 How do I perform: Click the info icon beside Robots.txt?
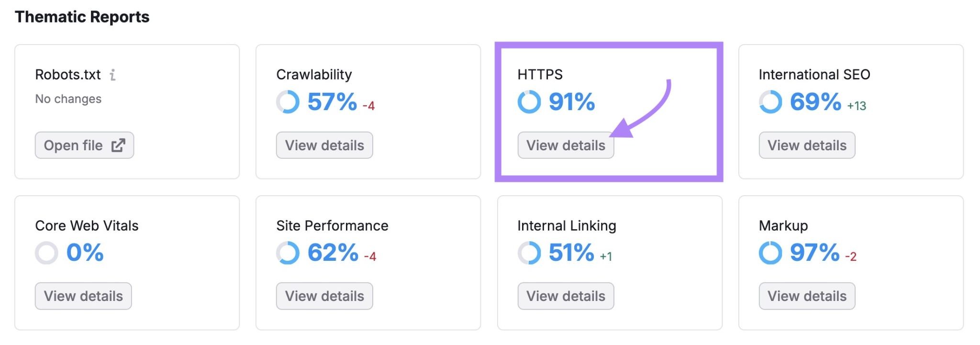tap(113, 75)
